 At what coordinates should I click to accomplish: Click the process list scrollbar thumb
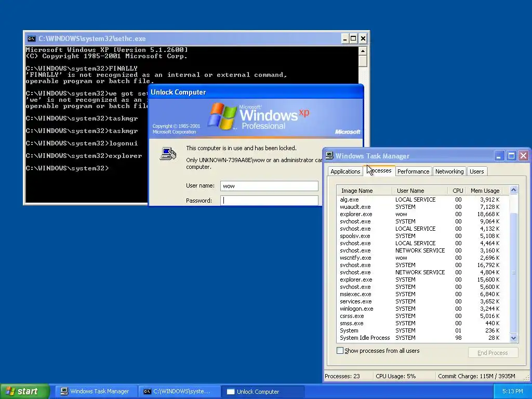pyautogui.click(x=513, y=272)
